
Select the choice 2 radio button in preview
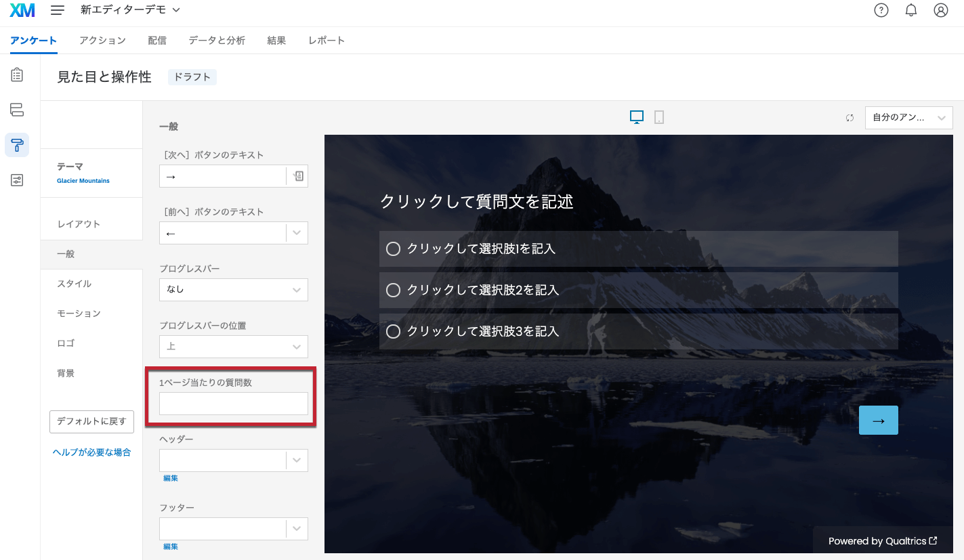pos(393,290)
